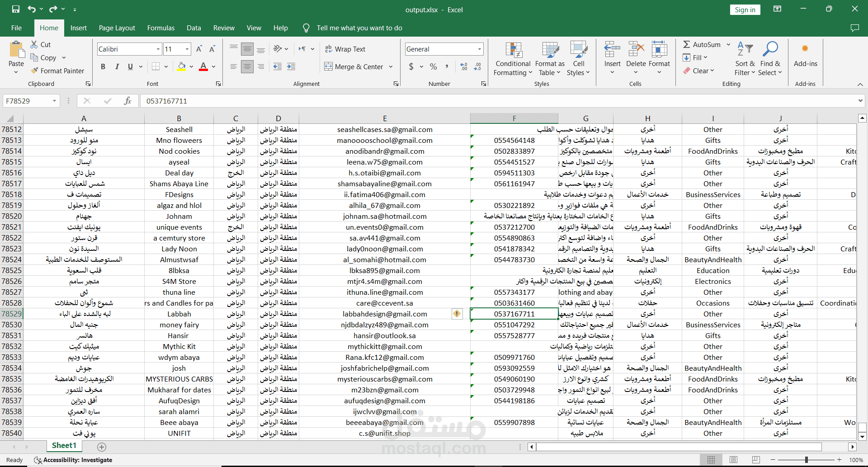Select the Format Painter brush
The image size is (868, 467).
57,71
